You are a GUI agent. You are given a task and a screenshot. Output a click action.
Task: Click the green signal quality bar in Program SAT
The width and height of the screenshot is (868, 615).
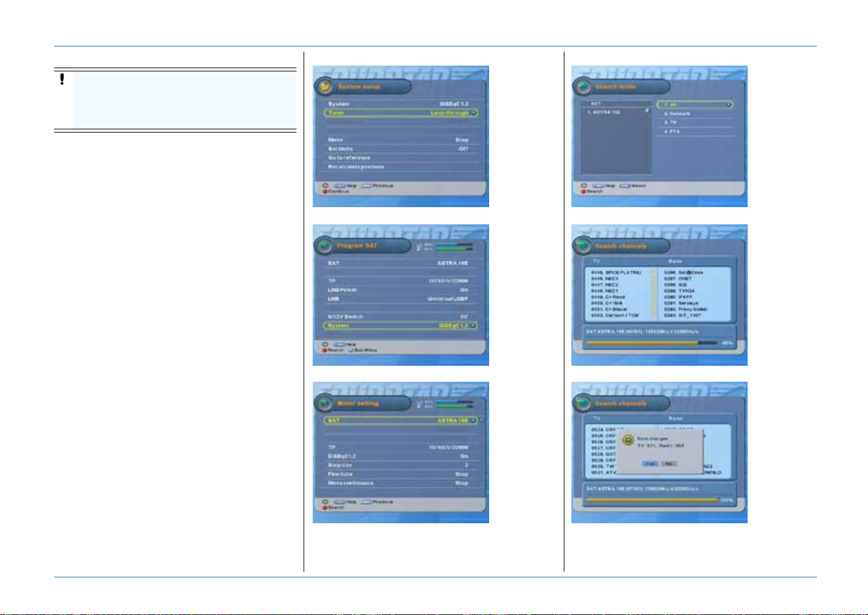[454, 249]
